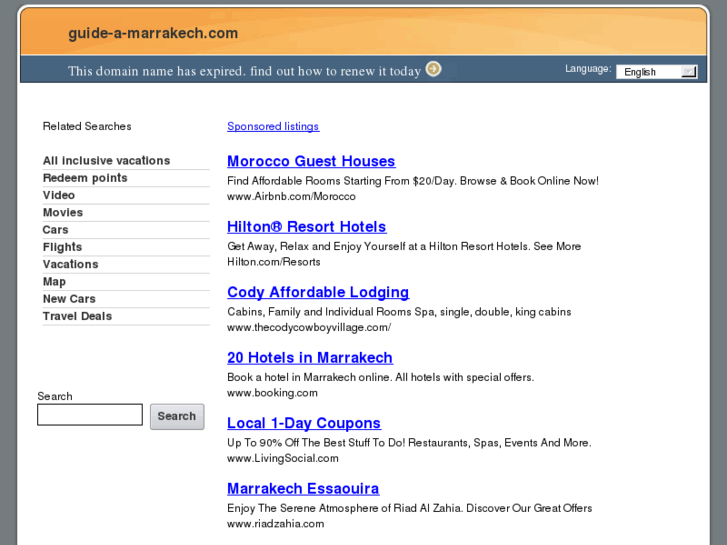Select the Vacations related search
Screen dimensions: 727x545
click(70, 264)
